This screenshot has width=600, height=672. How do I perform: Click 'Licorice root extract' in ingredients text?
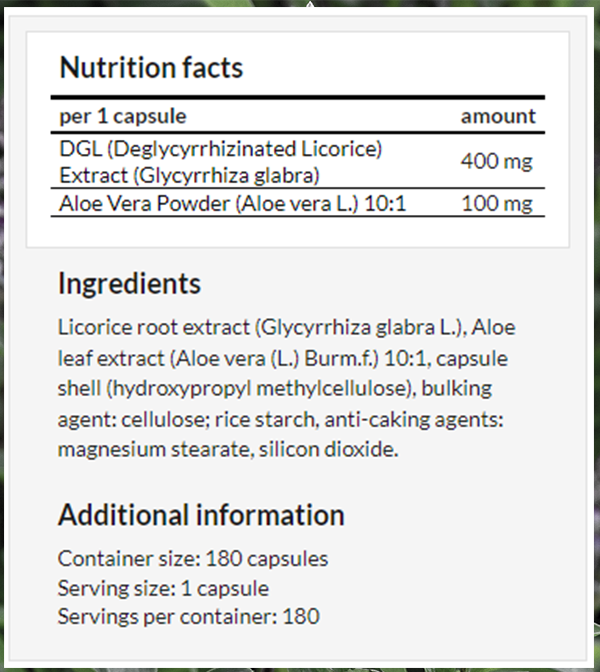tap(154, 327)
